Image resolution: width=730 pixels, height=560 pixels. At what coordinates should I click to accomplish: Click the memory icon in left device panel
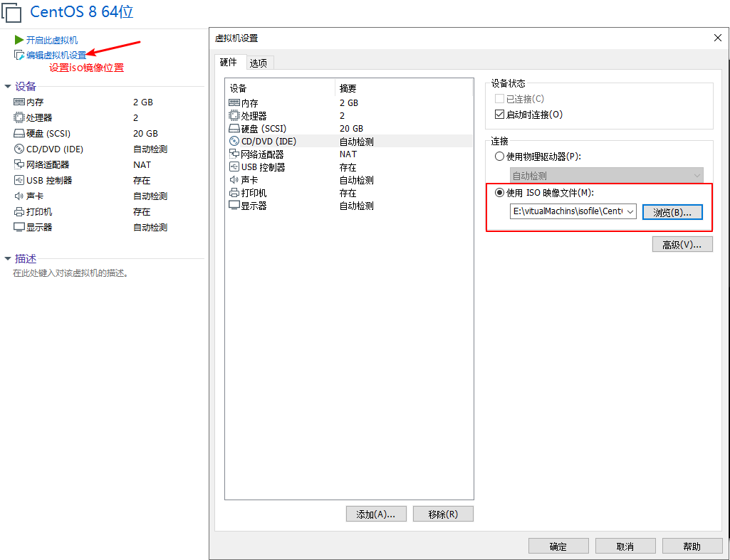pos(19,102)
